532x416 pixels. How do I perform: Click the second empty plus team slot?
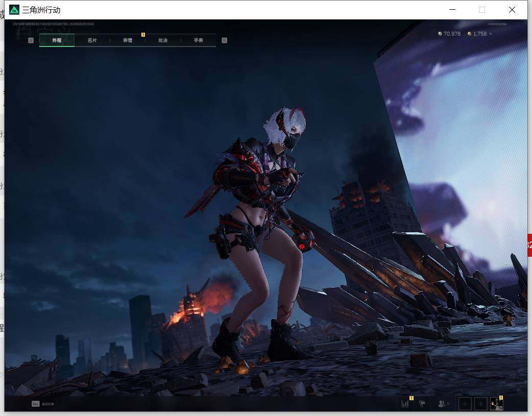pyautogui.click(x=480, y=404)
